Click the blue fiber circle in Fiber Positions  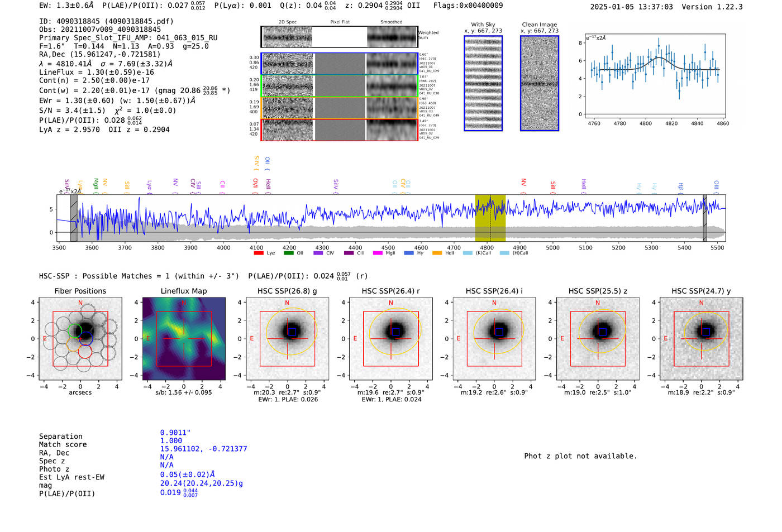pyautogui.click(x=85, y=338)
